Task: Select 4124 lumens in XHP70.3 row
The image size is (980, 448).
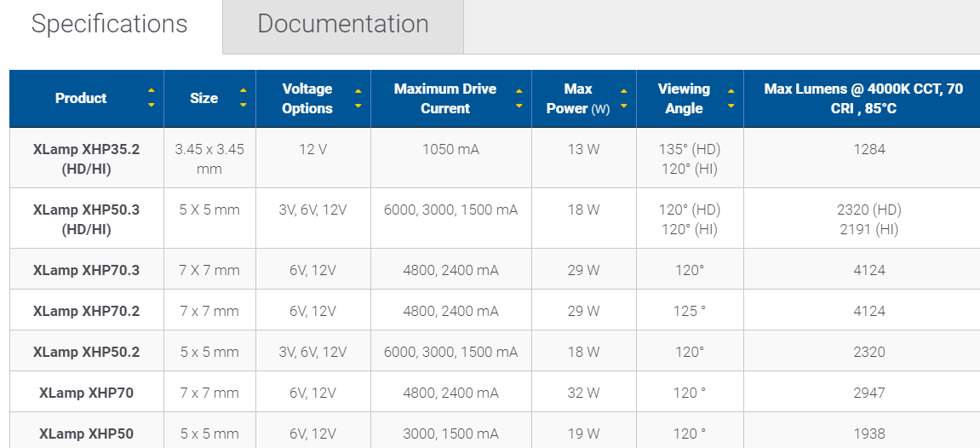Action: pos(869,270)
